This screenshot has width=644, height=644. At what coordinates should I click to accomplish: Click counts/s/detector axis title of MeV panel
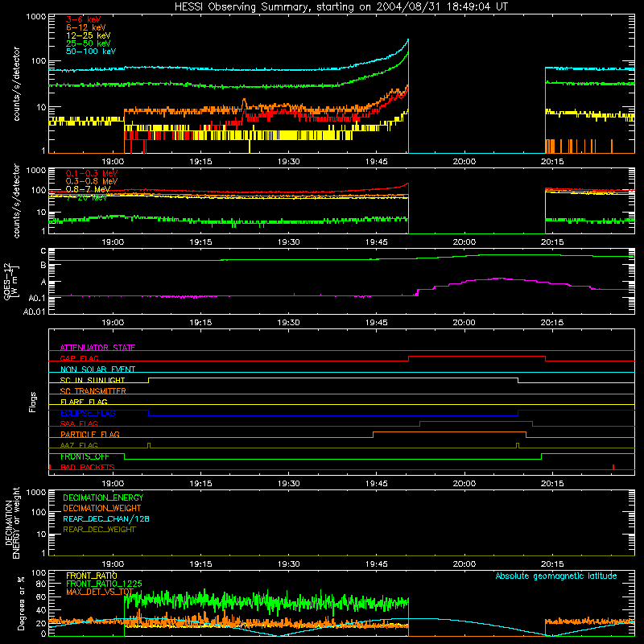pyautogui.click(x=16, y=200)
